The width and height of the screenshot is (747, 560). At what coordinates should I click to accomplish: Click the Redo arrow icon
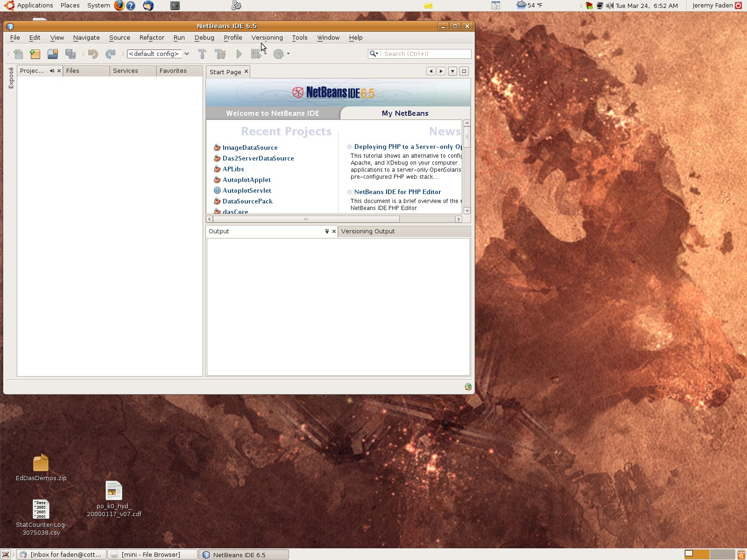click(110, 54)
